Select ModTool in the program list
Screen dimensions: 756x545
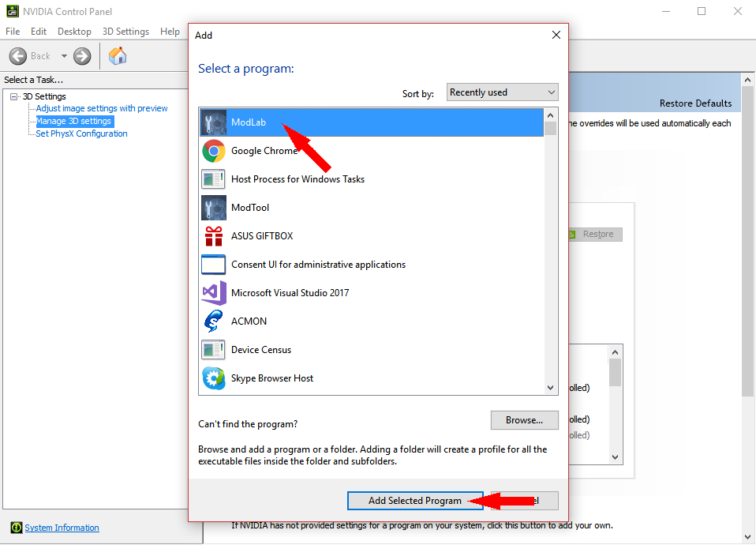pos(371,208)
